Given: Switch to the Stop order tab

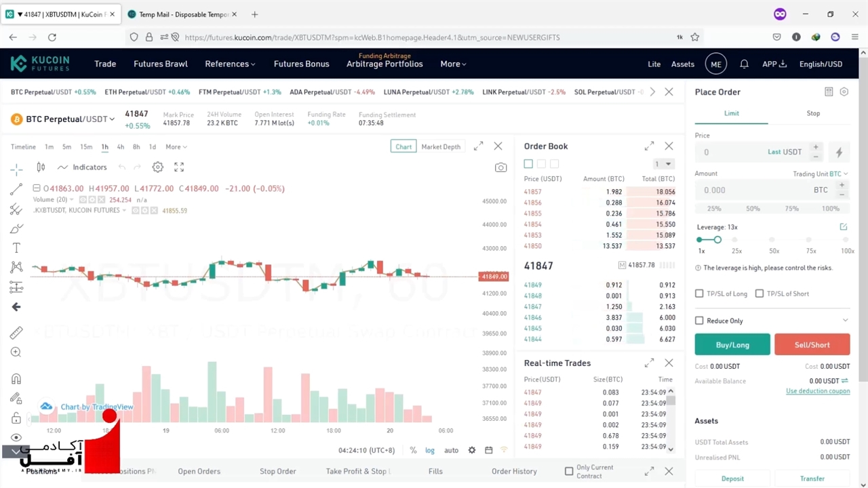Looking at the screenshot, I should pos(813,113).
